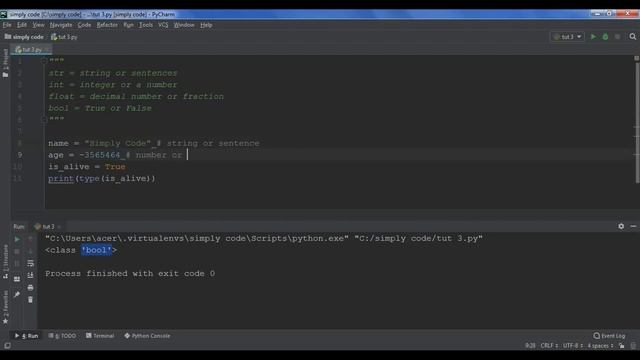Toggle scroll to end in Run console
This screenshot has height=360, width=640.
pos(31,276)
